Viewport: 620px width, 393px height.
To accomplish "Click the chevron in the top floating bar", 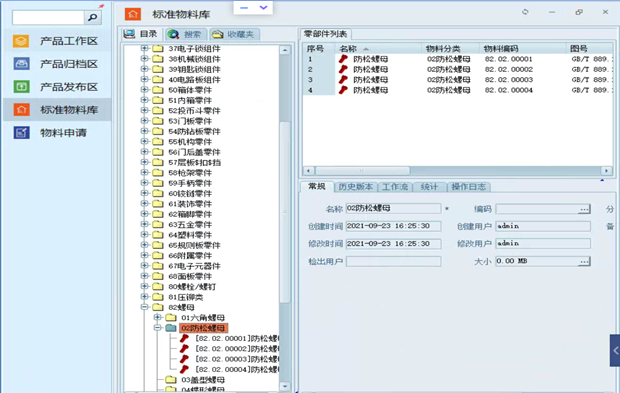I will click(x=263, y=8).
